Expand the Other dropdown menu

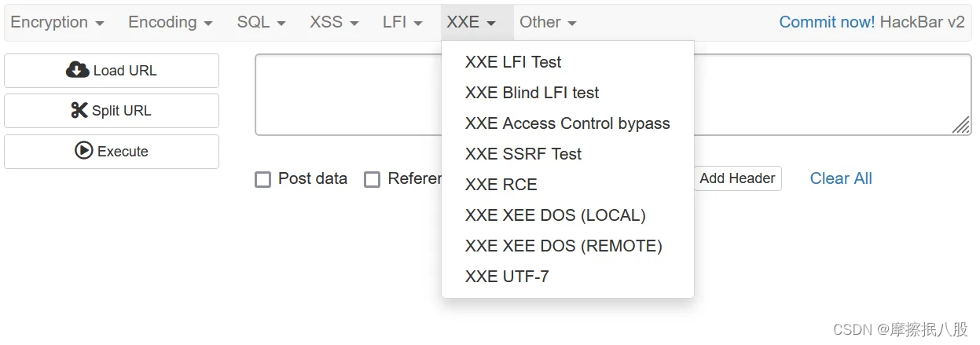[x=548, y=22]
